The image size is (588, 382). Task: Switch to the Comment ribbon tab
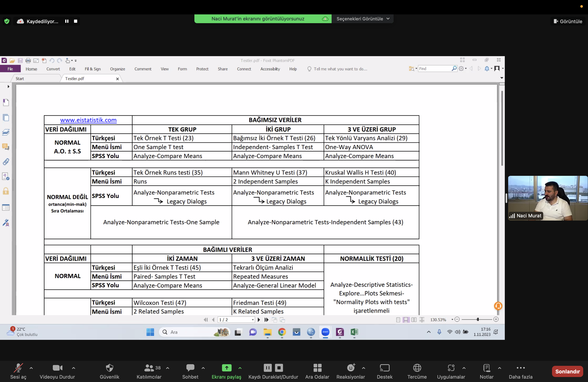143,69
